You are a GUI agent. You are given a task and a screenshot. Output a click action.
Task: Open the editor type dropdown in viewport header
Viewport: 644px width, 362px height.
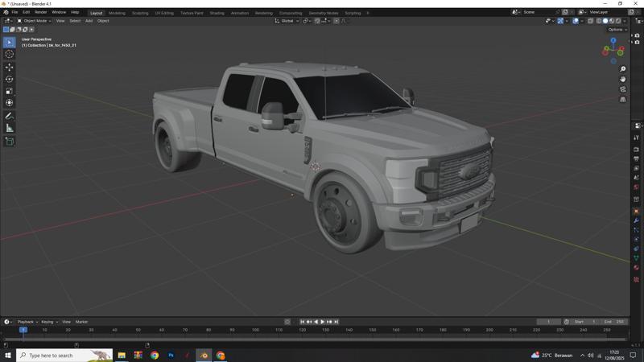(x=8, y=21)
